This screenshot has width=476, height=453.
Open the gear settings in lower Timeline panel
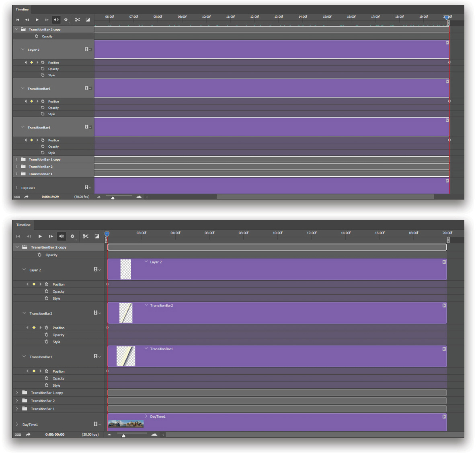pyautogui.click(x=72, y=236)
